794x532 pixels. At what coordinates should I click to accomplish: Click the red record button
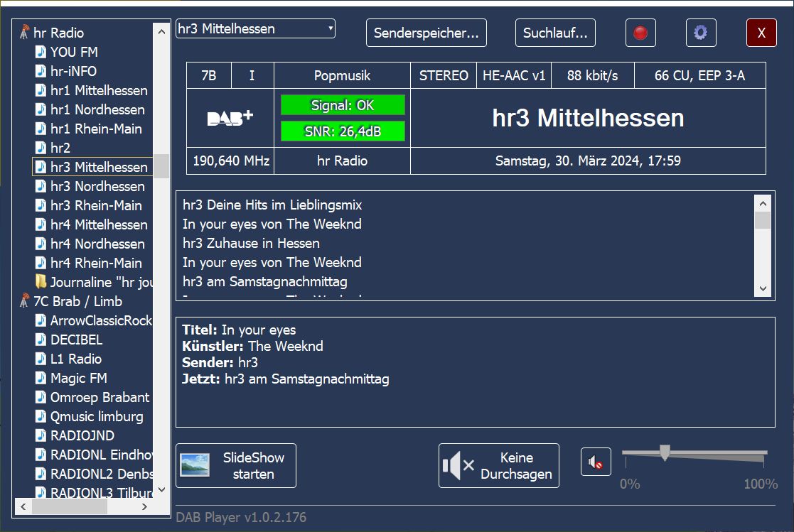point(640,33)
